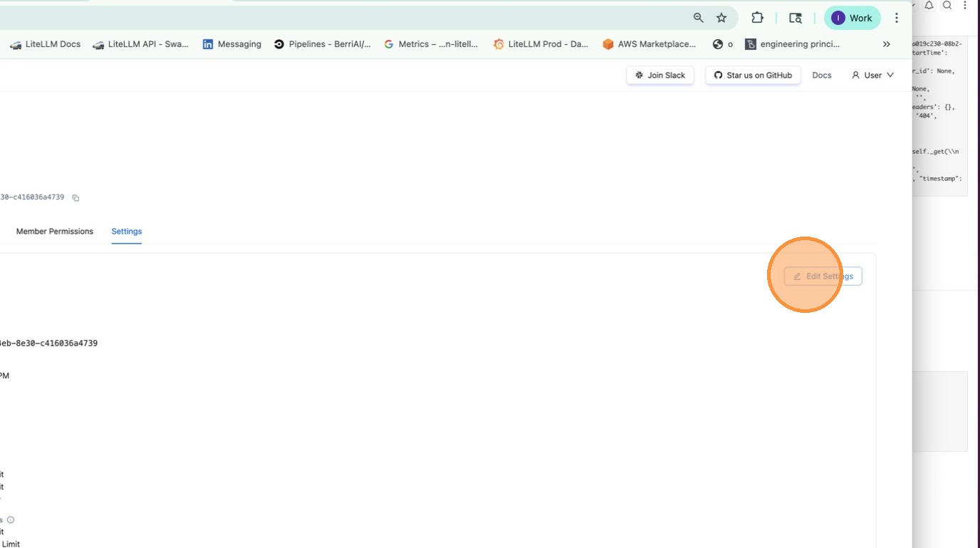Bookmark this page with the star icon
Screen dimensions: 980x548
click(721, 18)
